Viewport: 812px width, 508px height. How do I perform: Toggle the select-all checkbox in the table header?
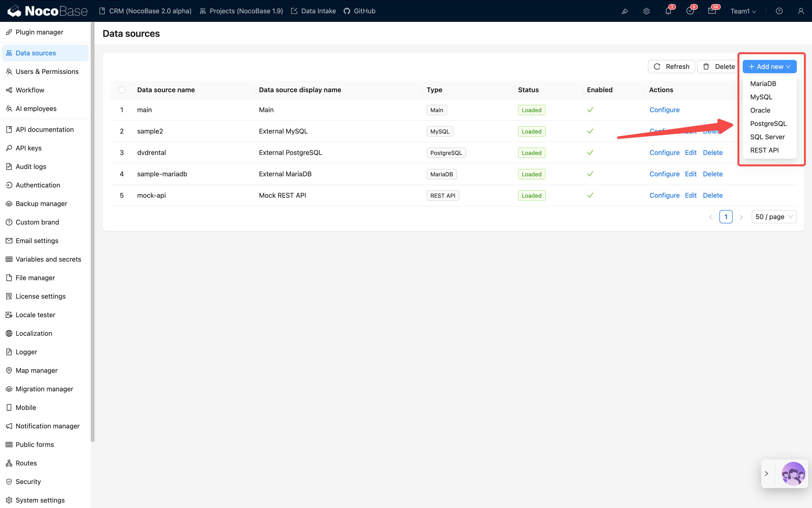tap(122, 90)
